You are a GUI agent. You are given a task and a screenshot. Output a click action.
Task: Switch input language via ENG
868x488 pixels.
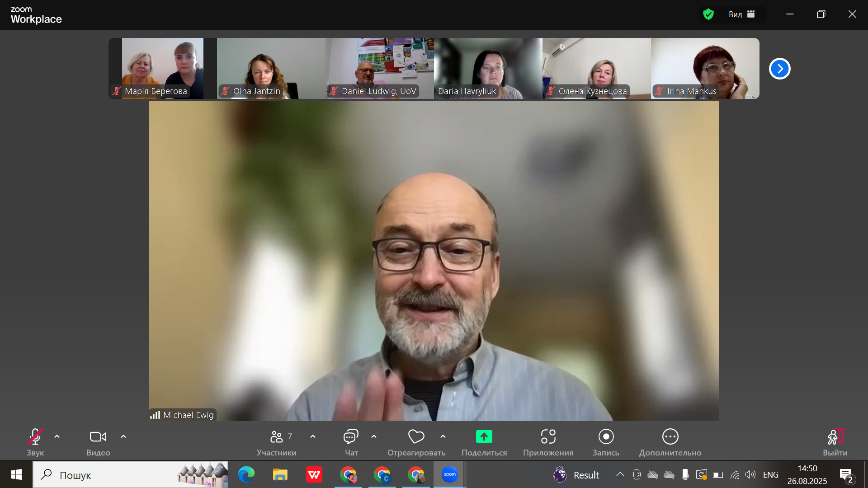(x=771, y=474)
